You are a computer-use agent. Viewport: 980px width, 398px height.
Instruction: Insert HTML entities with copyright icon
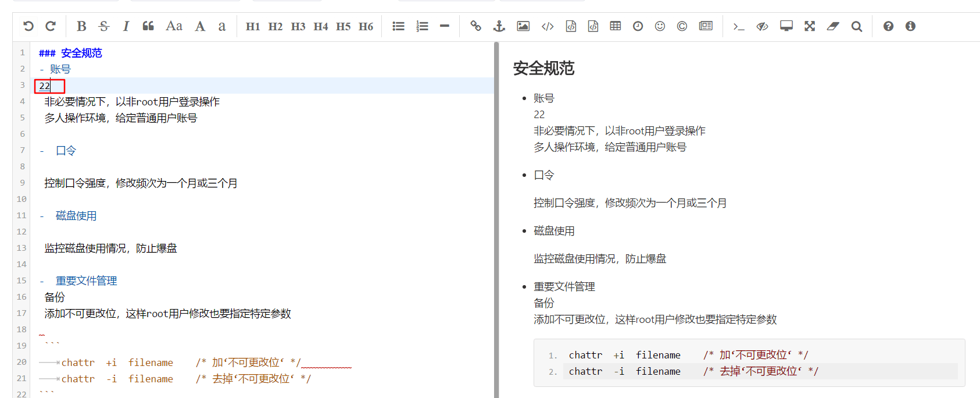click(x=682, y=26)
